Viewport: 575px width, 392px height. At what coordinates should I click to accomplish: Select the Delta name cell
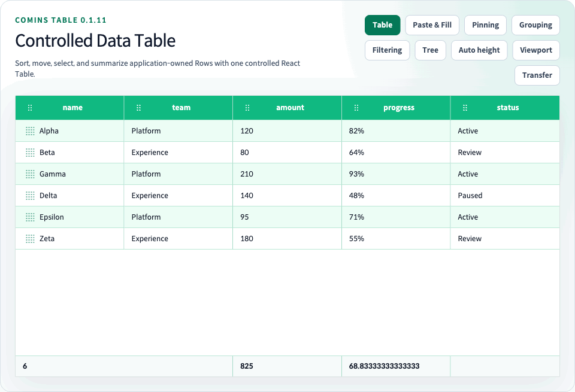click(x=69, y=196)
